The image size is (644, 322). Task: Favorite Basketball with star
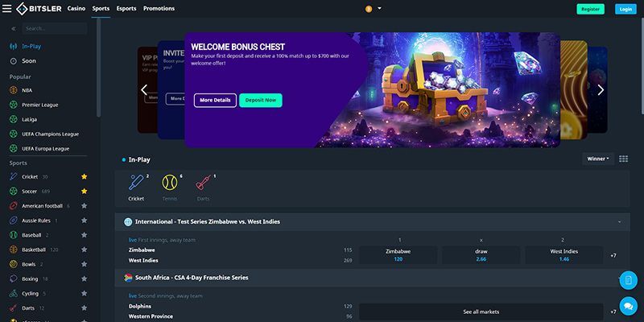[x=85, y=250]
